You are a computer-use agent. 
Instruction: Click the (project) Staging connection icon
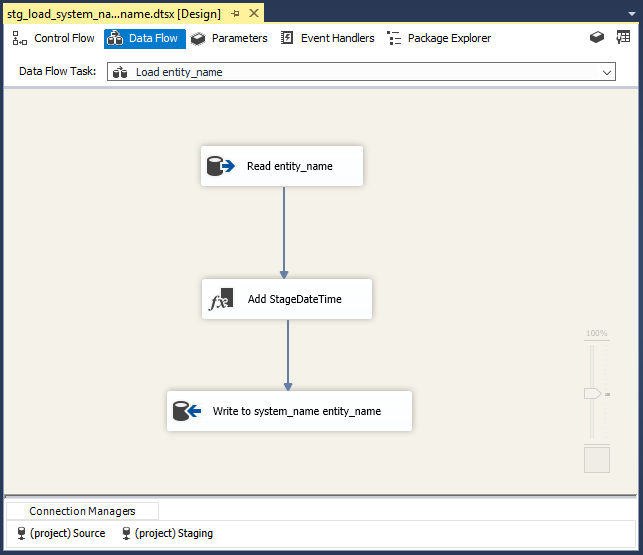[x=126, y=533]
